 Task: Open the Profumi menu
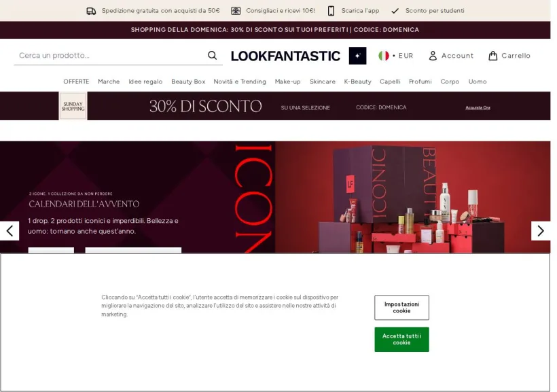pyautogui.click(x=420, y=82)
